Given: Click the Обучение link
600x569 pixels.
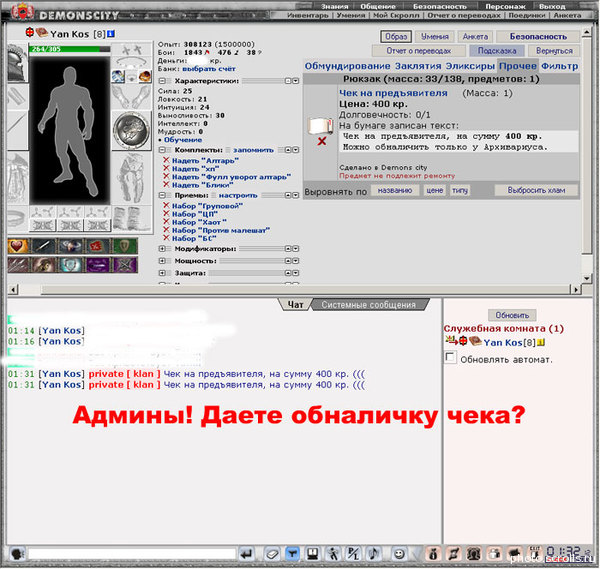Looking at the screenshot, I should [x=183, y=140].
